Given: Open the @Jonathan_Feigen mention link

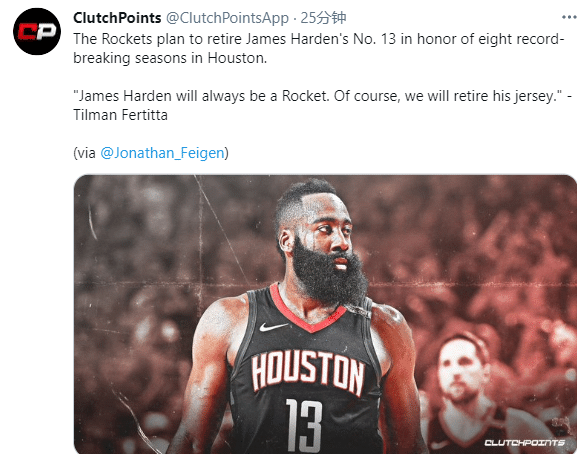Looking at the screenshot, I should (162, 153).
